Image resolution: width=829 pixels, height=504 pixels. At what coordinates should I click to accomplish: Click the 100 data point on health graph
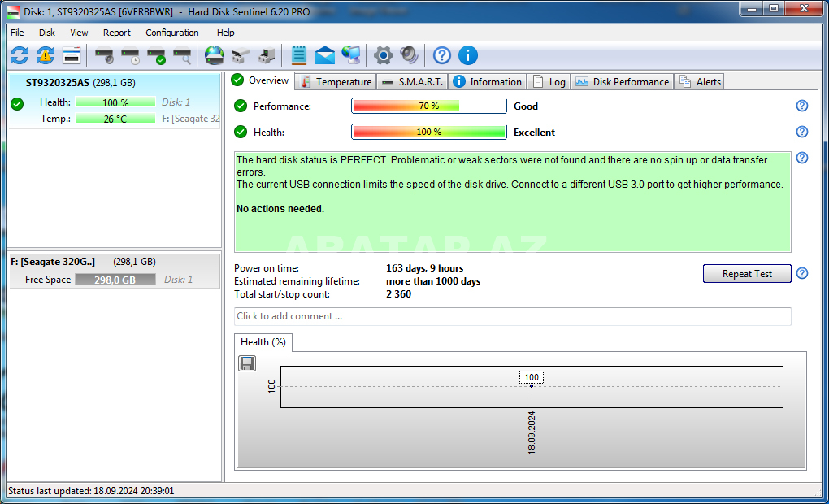coord(532,386)
